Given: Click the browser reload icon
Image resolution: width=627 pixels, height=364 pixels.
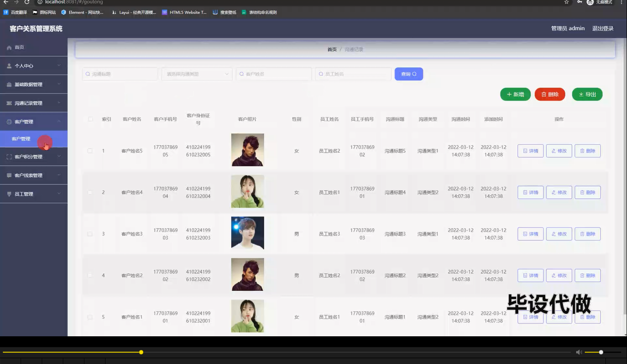Looking at the screenshot, I should point(26,2).
